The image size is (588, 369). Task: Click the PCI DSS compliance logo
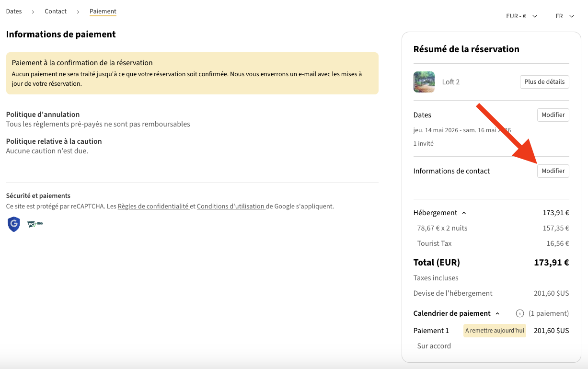[35, 224]
